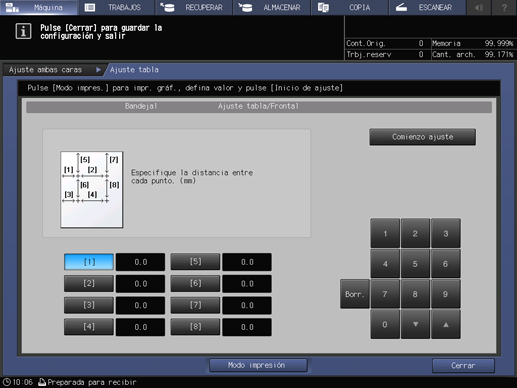Tap keypad digit 8

coord(415,294)
